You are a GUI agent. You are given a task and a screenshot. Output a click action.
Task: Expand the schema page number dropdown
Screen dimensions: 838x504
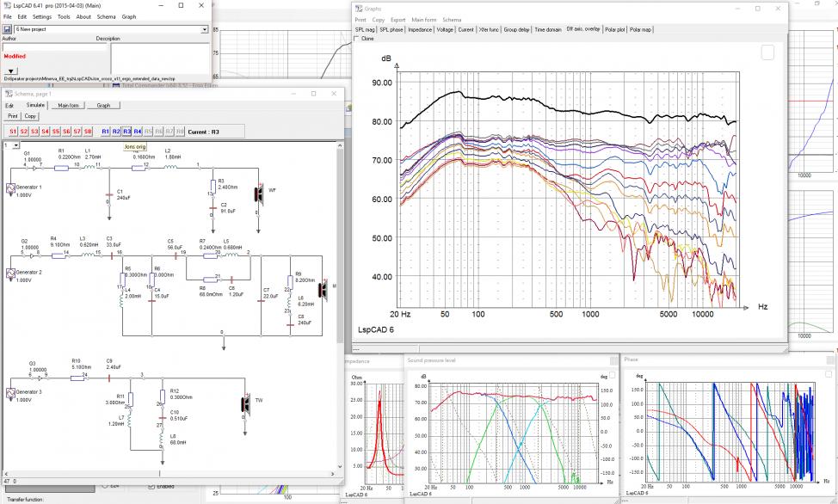tap(16, 145)
